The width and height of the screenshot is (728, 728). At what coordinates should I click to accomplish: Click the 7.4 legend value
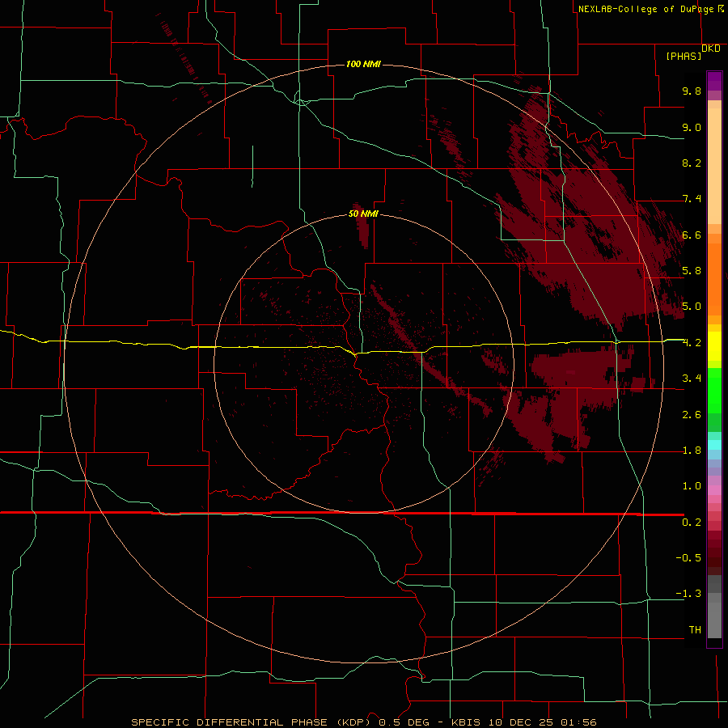coord(692,199)
